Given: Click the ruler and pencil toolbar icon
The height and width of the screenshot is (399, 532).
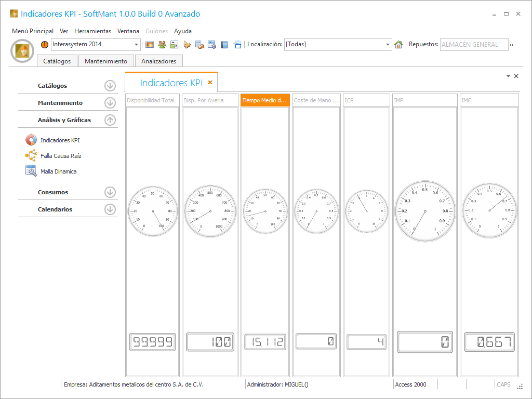Looking at the screenshot, I should click(187, 45).
